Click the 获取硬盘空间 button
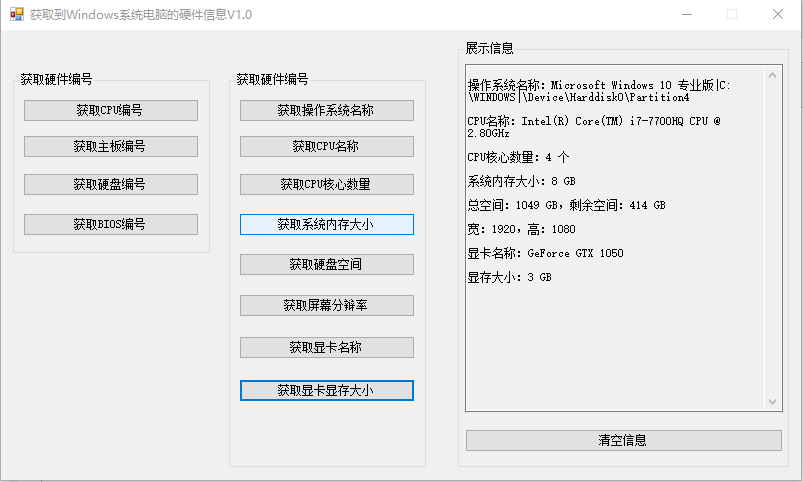Image resolution: width=803 pixels, height=482 pixels. point(327,264)
